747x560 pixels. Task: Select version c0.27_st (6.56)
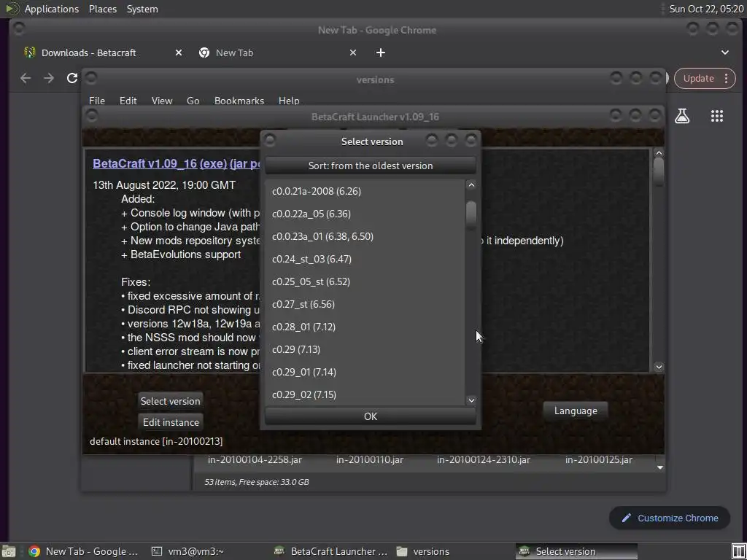[365, 304]
